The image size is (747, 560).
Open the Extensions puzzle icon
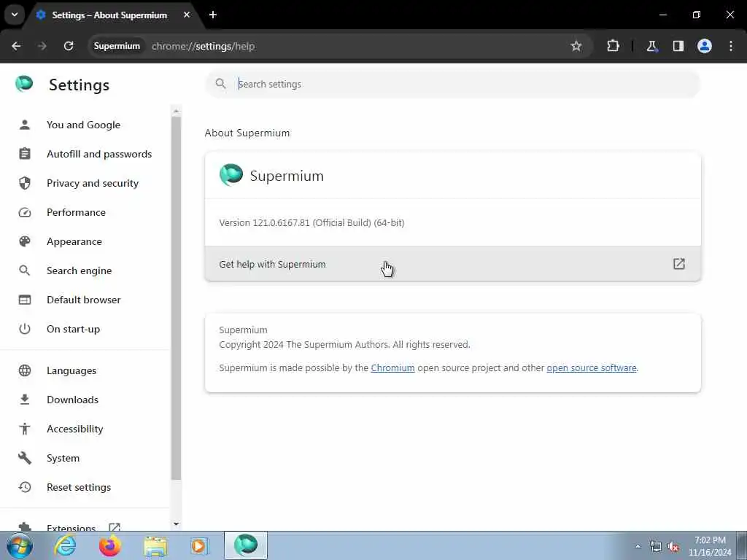pos(613,46)
